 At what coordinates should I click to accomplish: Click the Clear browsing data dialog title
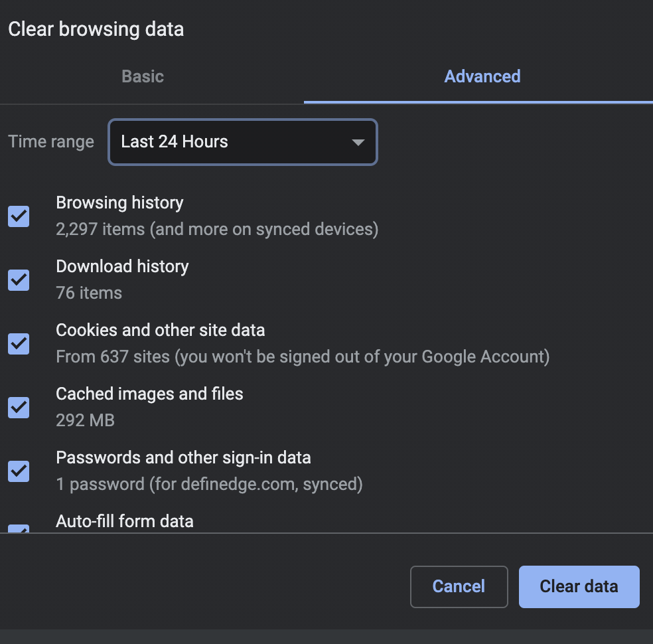pos(96,29)
